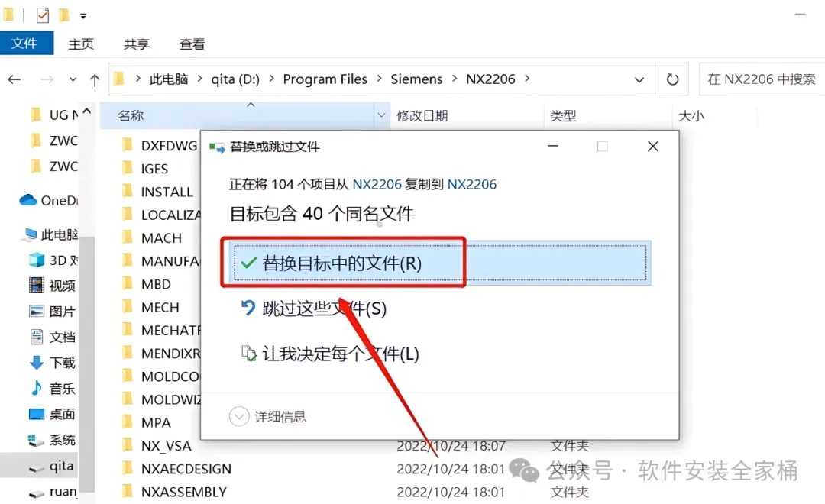
Task: Click the source NX2206 link in dialog
Action: tap(377, 184)
